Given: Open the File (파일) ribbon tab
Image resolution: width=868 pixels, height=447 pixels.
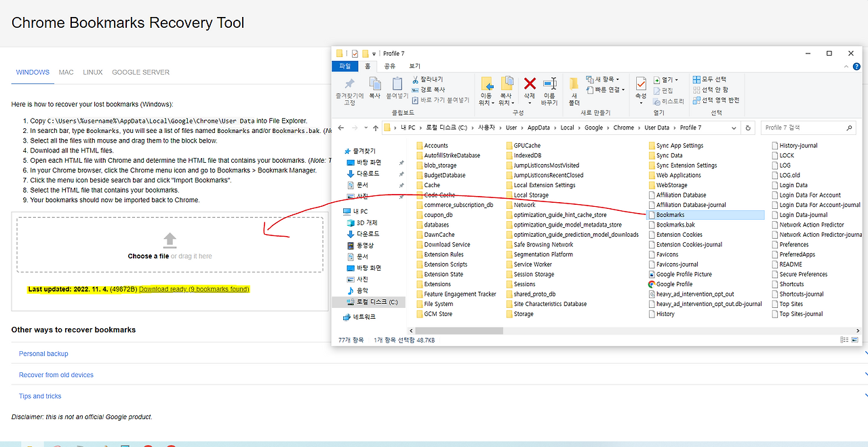Looking at the screenshot, I should point(345,66).
